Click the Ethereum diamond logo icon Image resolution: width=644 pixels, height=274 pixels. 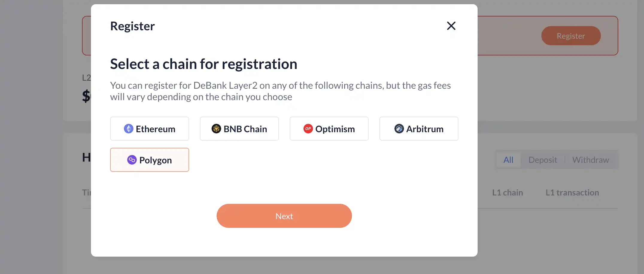tap(129, 129)
